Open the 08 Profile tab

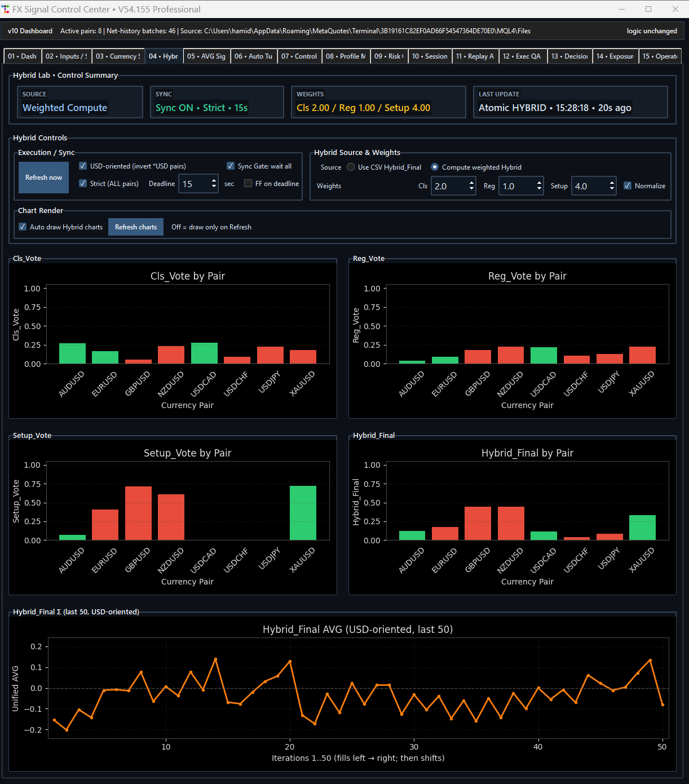346,56
